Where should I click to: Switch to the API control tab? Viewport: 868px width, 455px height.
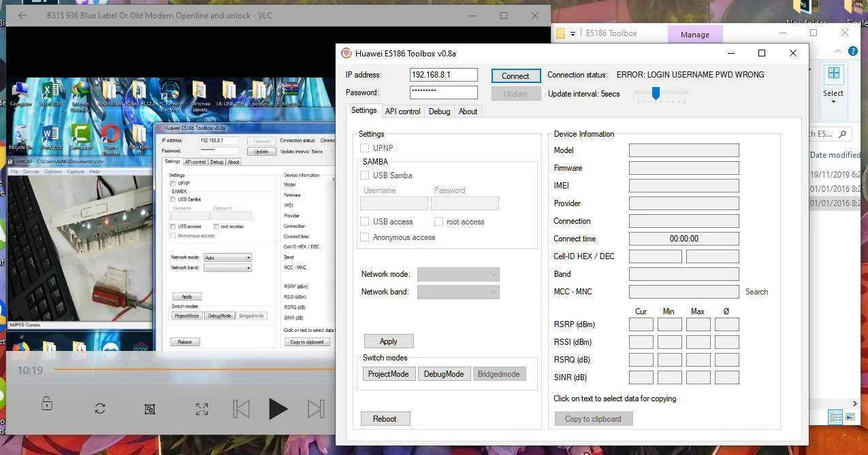pyautogui.click(x=402, y=111)
